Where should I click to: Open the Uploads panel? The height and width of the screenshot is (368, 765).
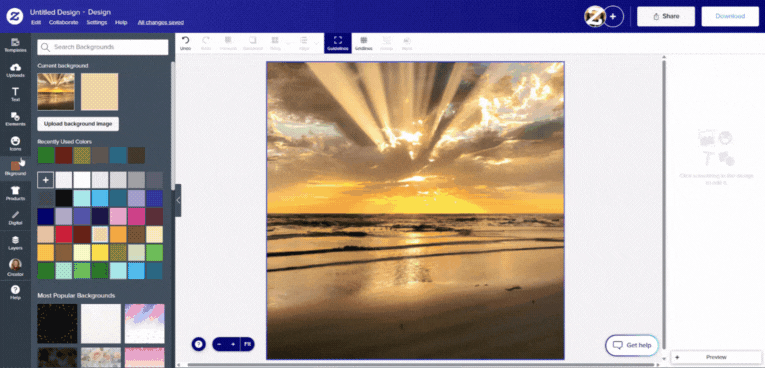pos(15,70)
